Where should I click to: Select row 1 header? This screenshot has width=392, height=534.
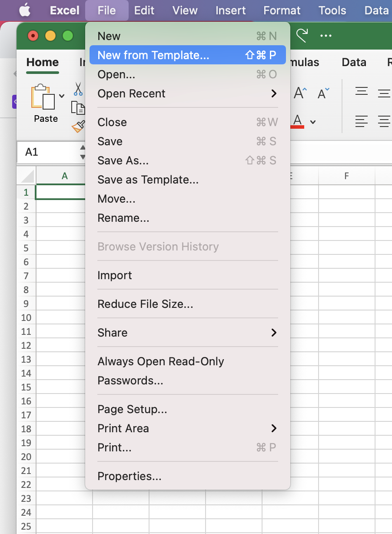pyautogui.click(x=26, y=192)
